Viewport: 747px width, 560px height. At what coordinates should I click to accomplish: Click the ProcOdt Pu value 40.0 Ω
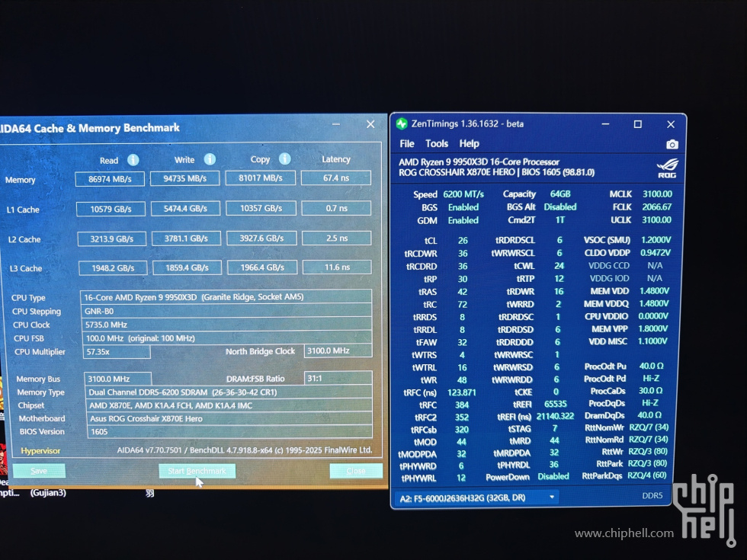tap(651, 366)
